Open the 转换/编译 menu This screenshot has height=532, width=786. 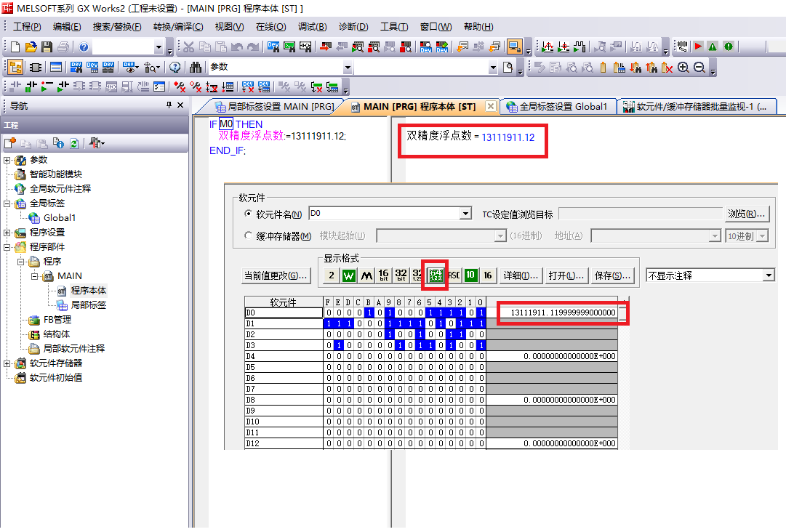[x=178, y=27]
